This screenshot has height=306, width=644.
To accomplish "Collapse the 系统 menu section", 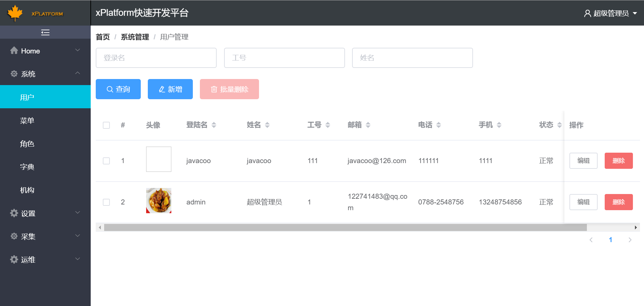I will 78,74.
